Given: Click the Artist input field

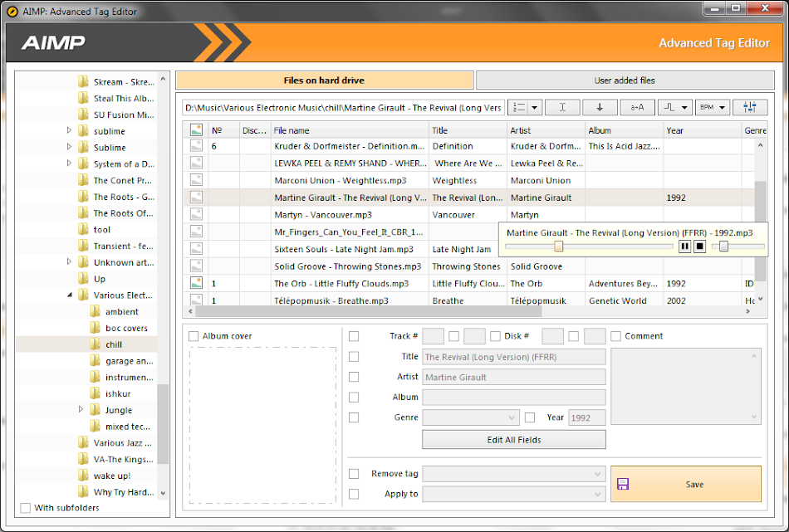Looking at the screenshot, I should pos(514,377).
